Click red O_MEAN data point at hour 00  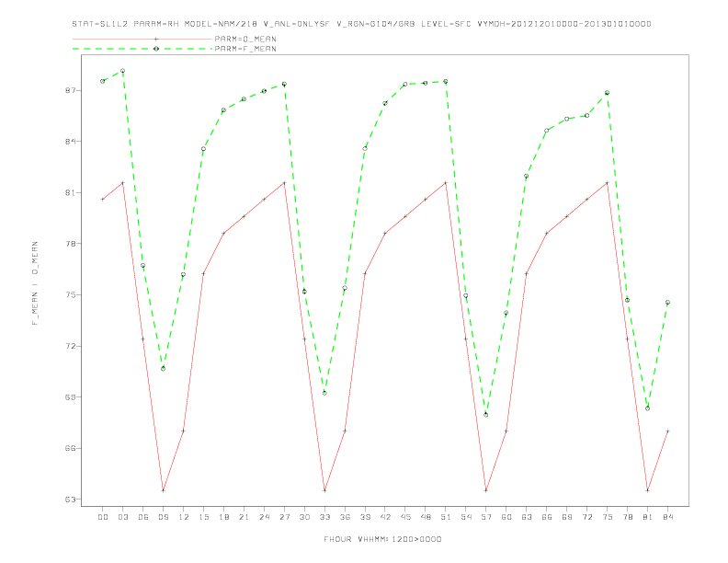coord(103,200)
